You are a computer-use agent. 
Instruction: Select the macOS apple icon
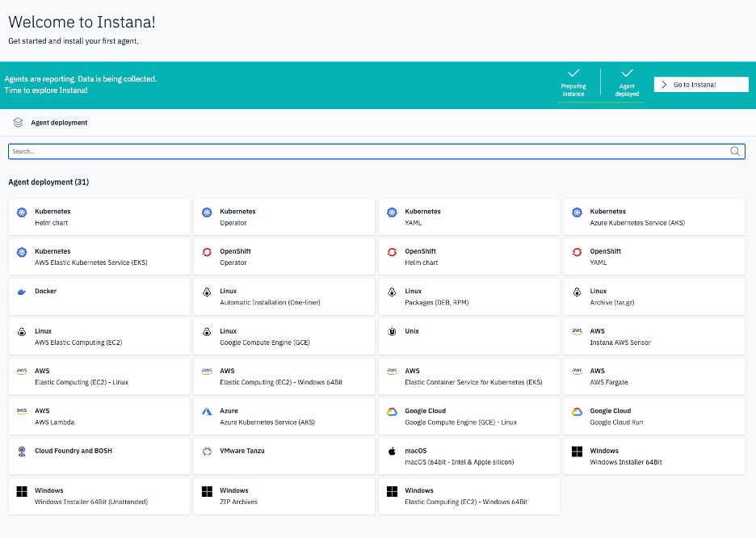point(392,452)
